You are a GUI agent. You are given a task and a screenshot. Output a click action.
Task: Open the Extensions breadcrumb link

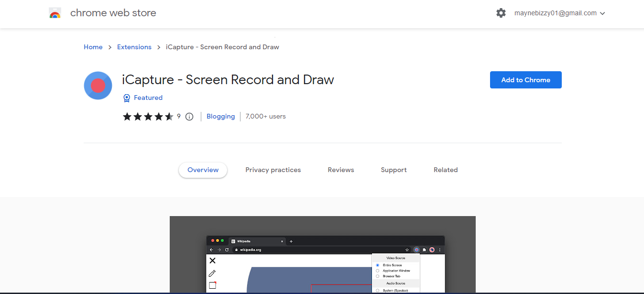pyautogui.click(x=134, y=47)
